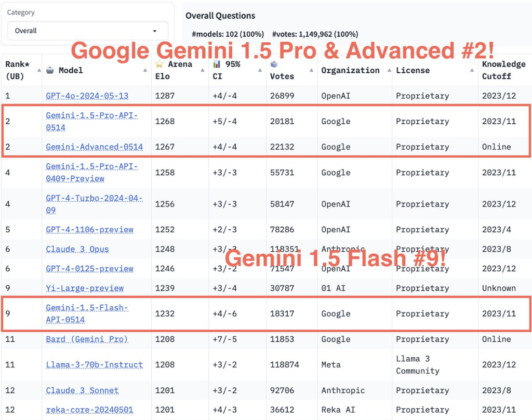Click the Rank (UB) column header
Image resolution: width=532 pixels, height=420 pixels.
pyautogui.click(x=18, y=70)
